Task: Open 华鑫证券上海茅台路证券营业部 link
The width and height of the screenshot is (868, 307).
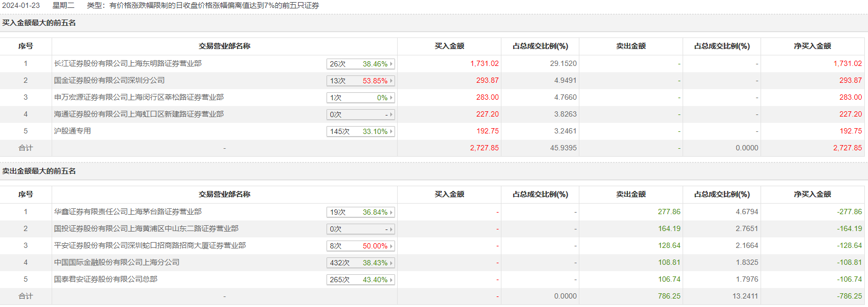Action: point(127,212)
